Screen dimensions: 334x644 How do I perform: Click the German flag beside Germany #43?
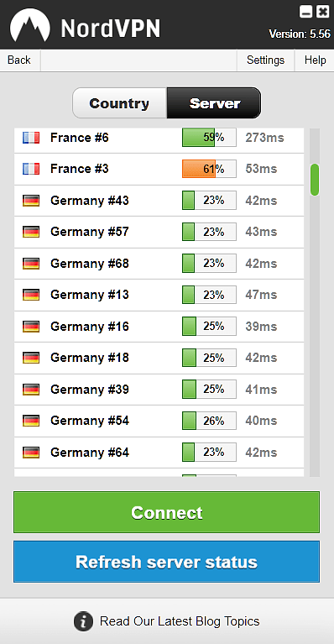[31, 201]
